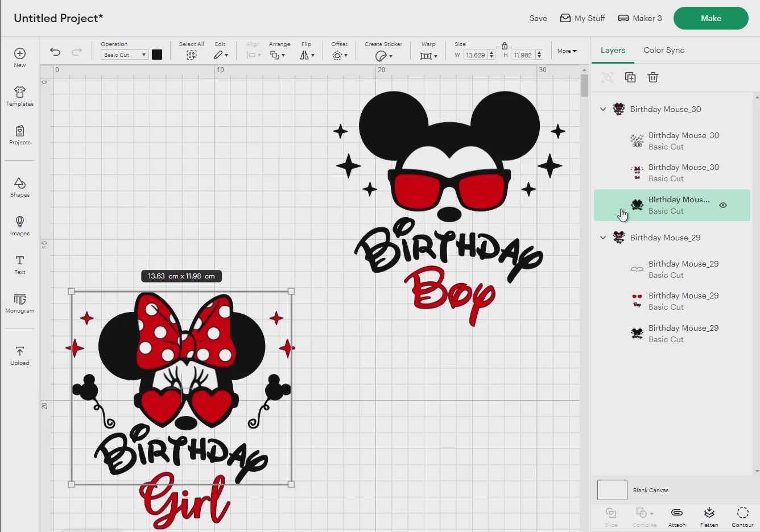
Task: Open the Operation Basic Cut dropdown
Action: [125, 55]
